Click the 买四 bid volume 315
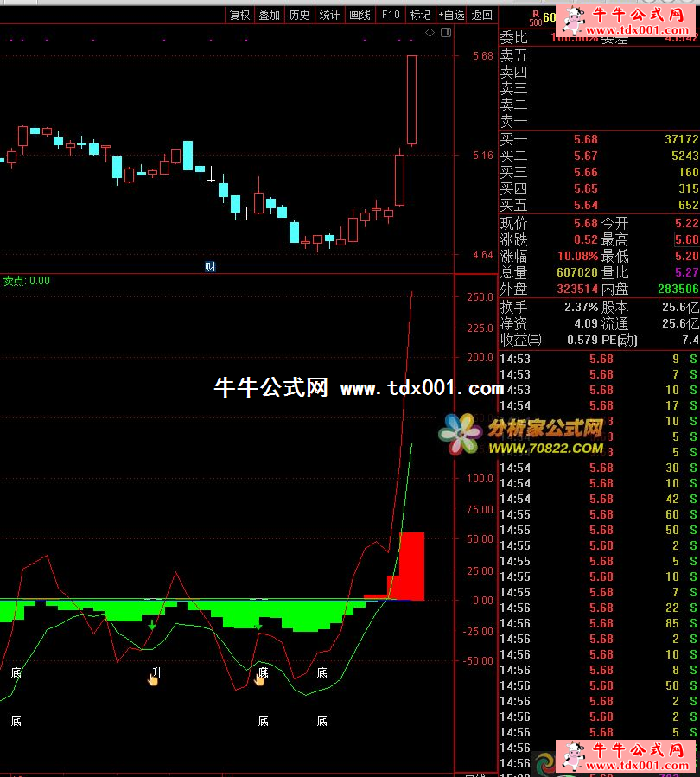700x777 pixels. point(689,188)
